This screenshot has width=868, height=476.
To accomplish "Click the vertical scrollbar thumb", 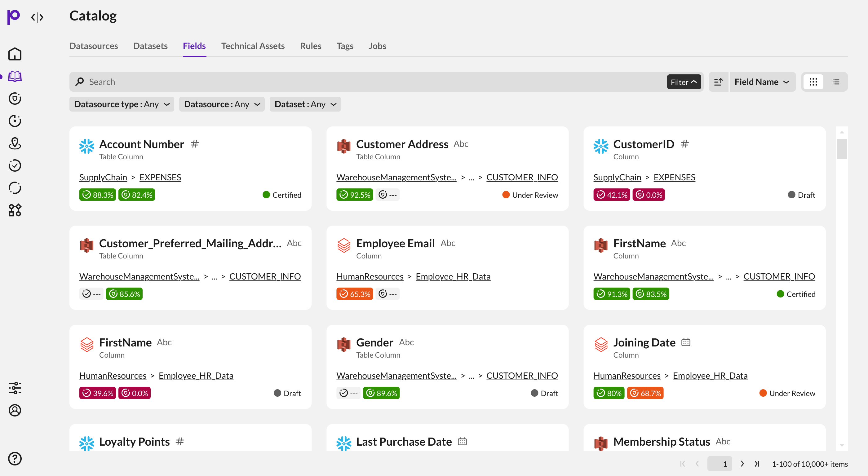I will (x=841, y=148).
